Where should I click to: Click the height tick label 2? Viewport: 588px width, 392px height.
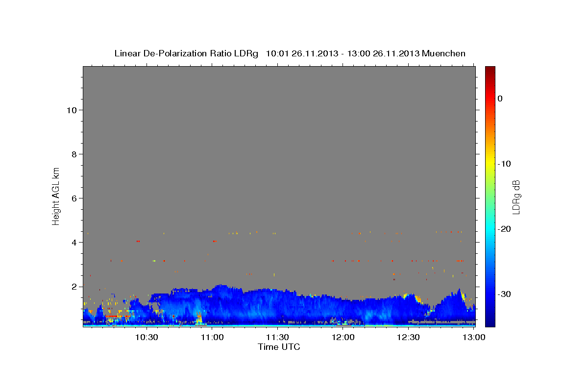[73, 287]
